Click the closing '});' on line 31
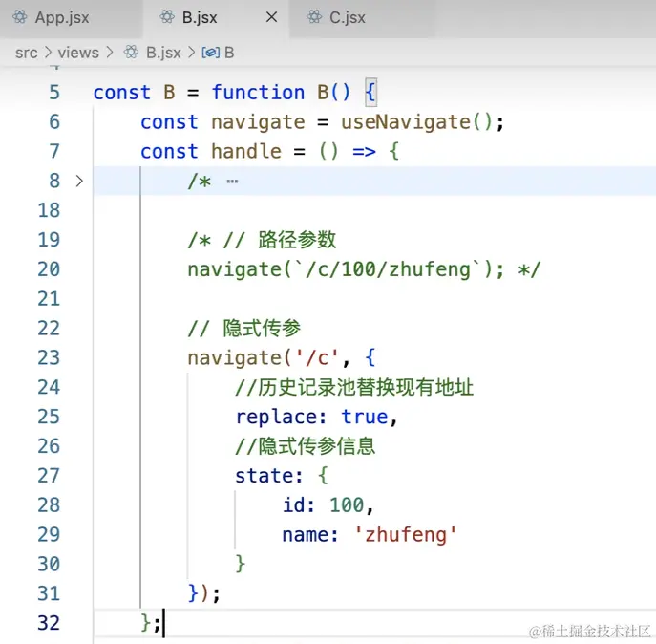 tap(204, 593)
